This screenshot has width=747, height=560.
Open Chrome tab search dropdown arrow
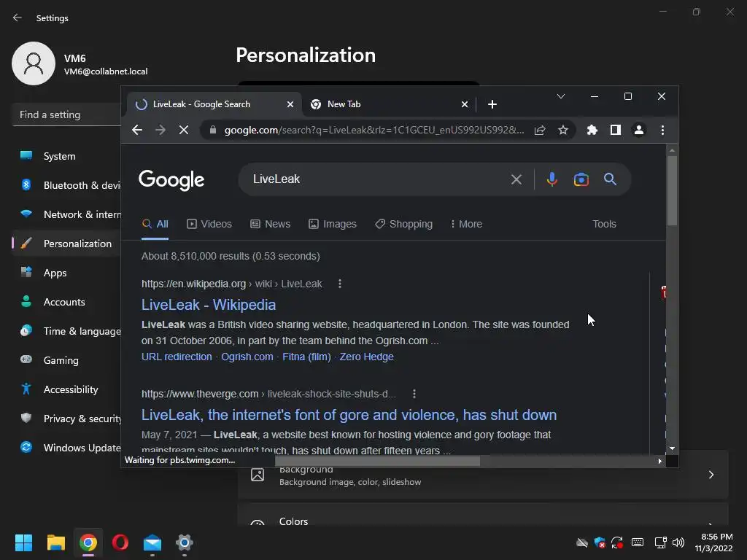tap(561, 96)
